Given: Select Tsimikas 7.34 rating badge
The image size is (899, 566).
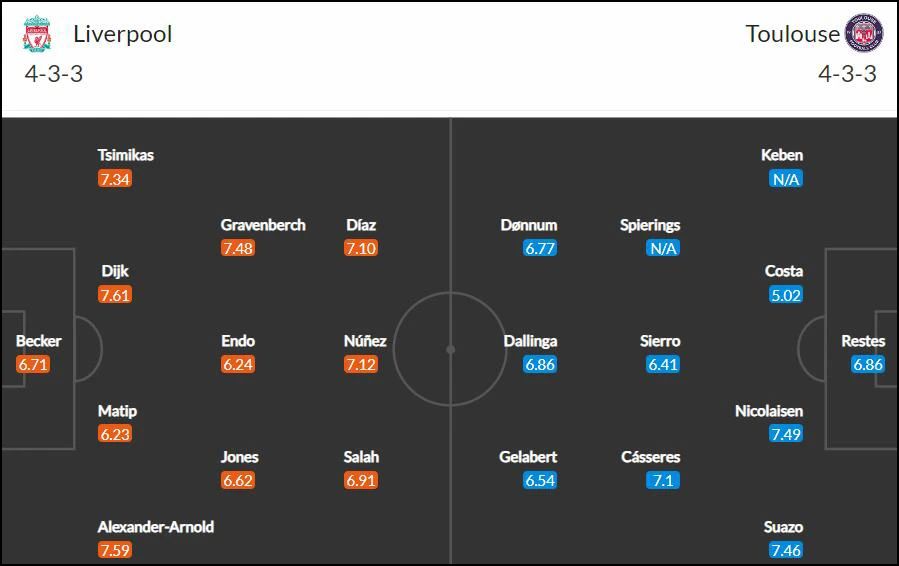Looking at the screenshot, I should pos(115,179).
